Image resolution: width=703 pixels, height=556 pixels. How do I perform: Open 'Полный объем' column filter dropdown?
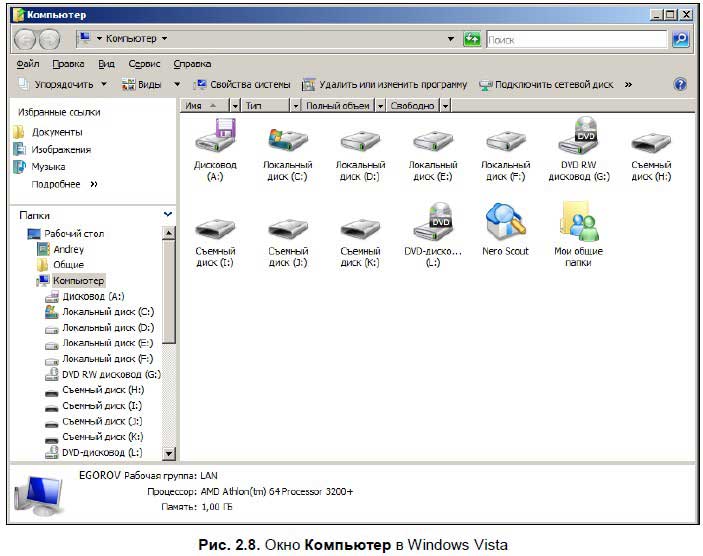click(x=381, y=106)
